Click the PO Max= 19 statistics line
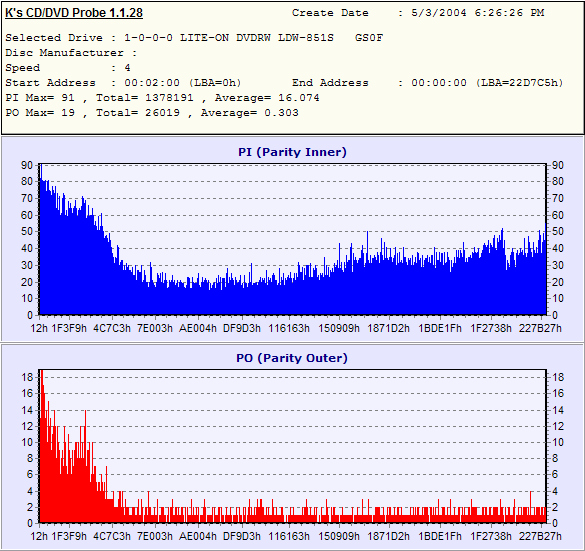585x551 pixels. (x=152, y=113)
